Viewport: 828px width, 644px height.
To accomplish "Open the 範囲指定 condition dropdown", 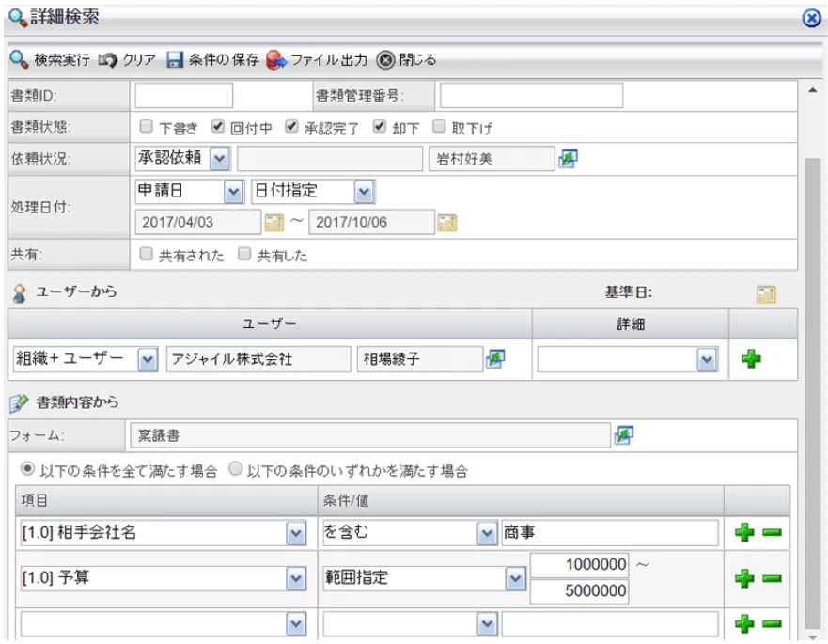I will [x=515, y=579].
